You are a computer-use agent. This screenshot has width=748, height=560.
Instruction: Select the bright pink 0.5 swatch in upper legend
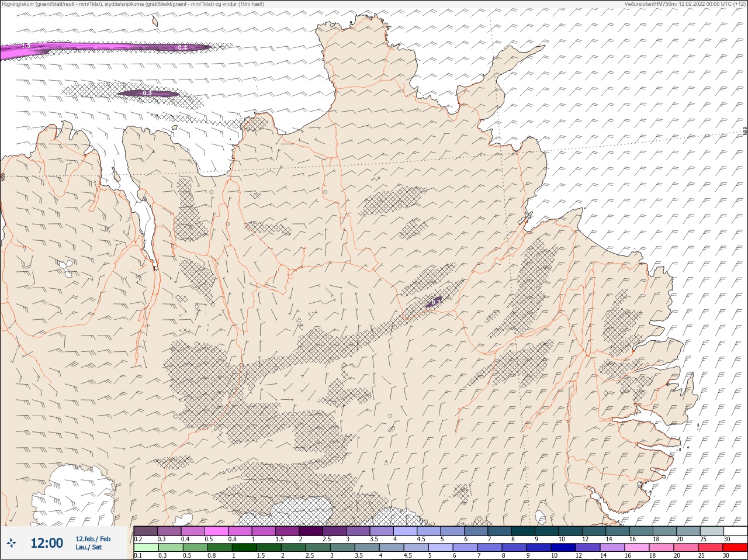216,531
